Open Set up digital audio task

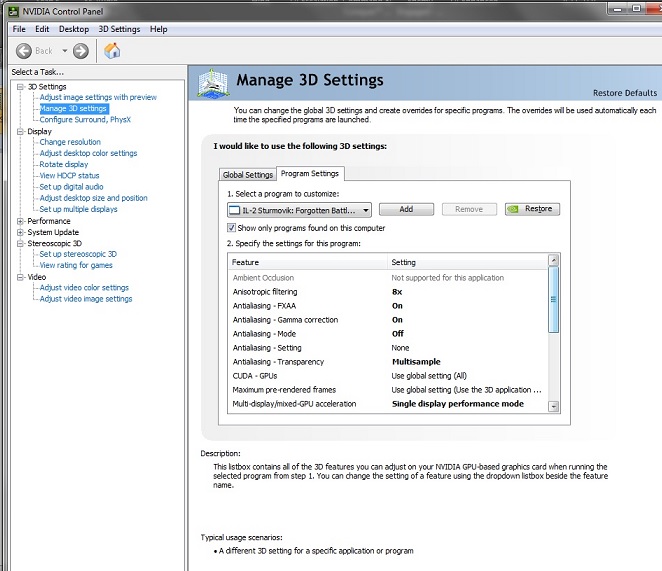point(71,187)
